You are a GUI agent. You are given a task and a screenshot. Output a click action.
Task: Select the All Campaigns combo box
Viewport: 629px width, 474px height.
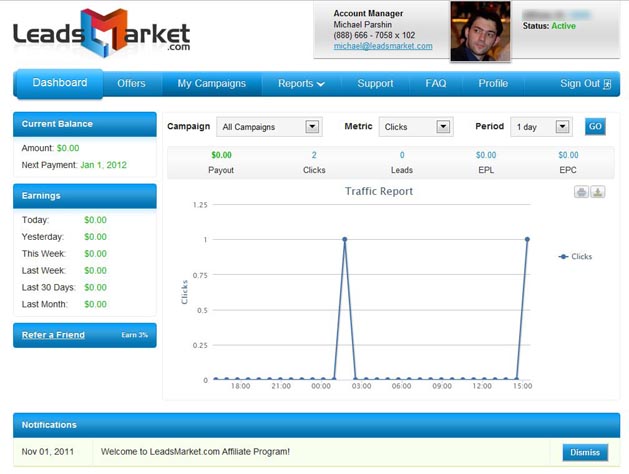click(269, 127)
